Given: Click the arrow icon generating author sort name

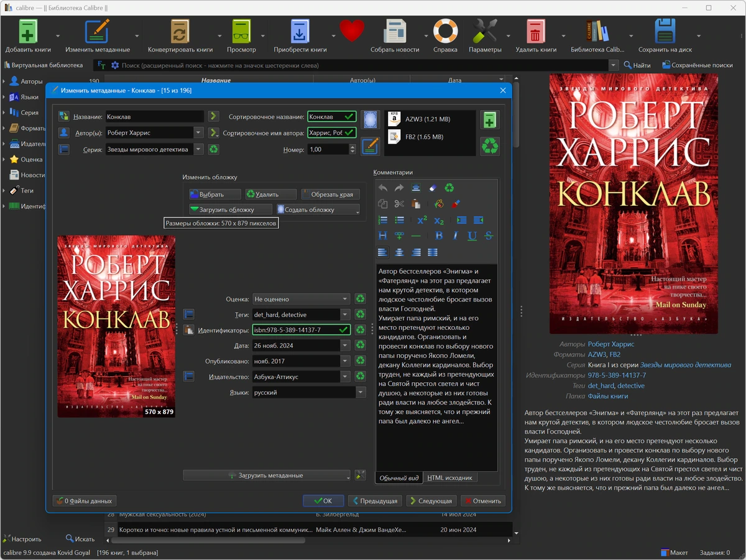Looking at the screenshot, I should [x=213, y=132].
